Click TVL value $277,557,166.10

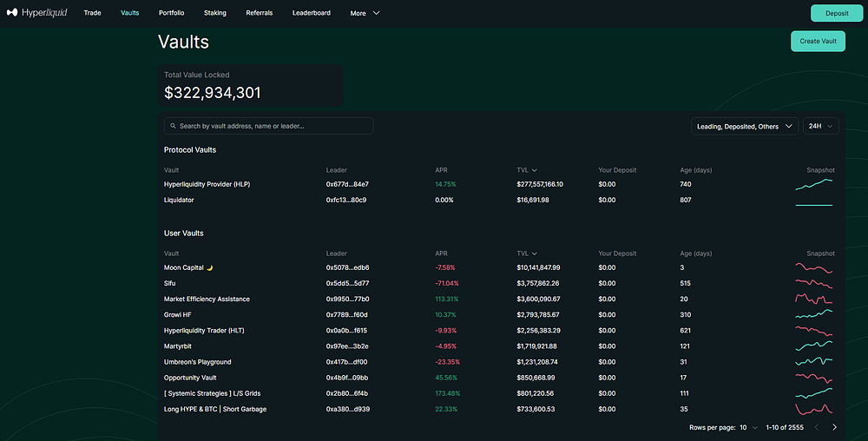tap(540, 184)
